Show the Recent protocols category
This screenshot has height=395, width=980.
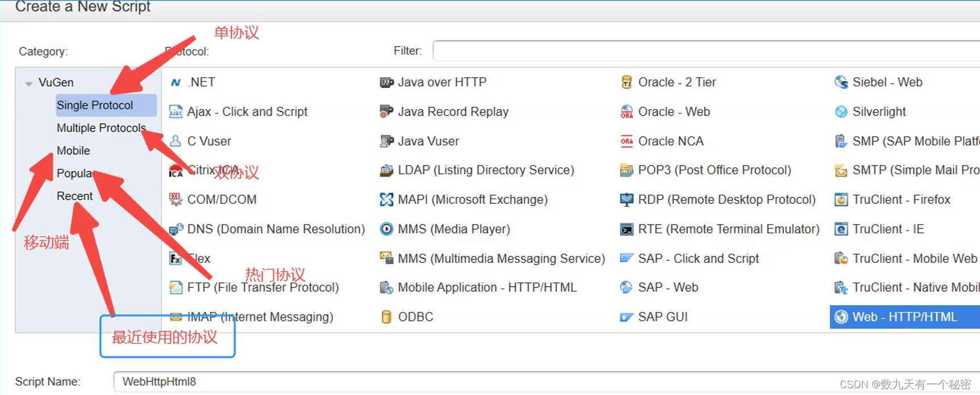[74, 196]
